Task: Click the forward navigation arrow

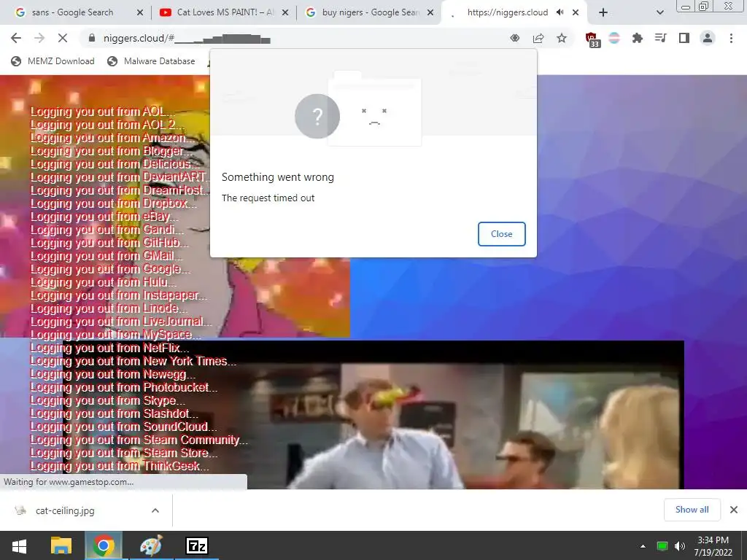Action: [39, 38]
